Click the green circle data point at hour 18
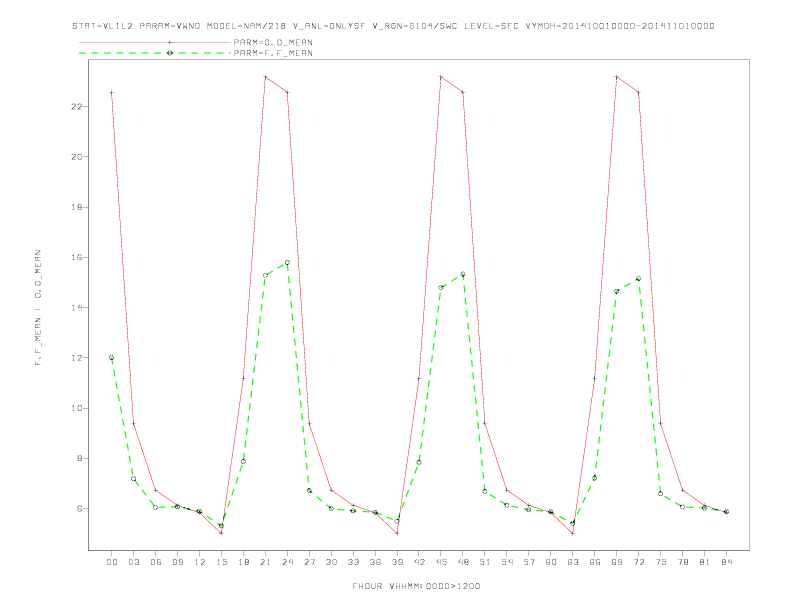The width and height of the screenshot is (792, 612). (x=243, y=461)
